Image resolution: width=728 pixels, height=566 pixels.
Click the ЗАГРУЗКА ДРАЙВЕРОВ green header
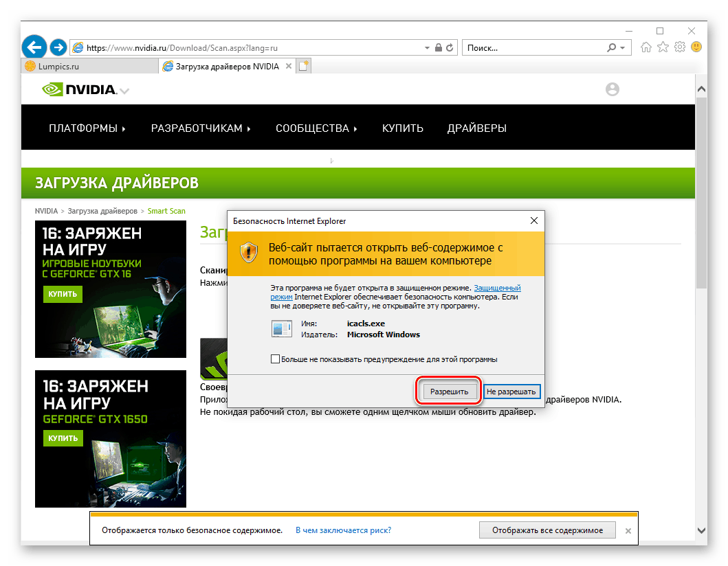point(358,183)
